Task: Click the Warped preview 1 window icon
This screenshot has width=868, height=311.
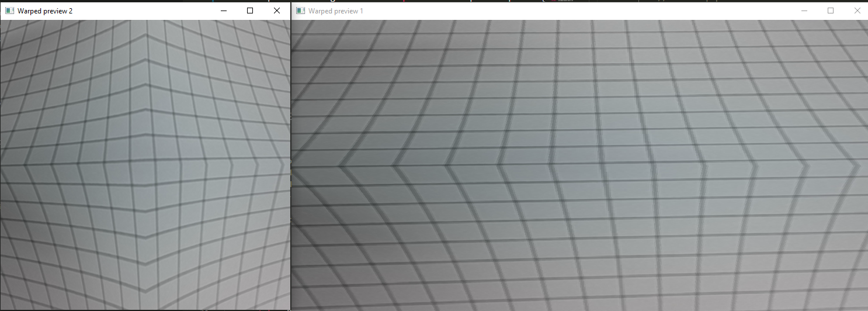Action: pyautogui.click(x=300, y=11)
